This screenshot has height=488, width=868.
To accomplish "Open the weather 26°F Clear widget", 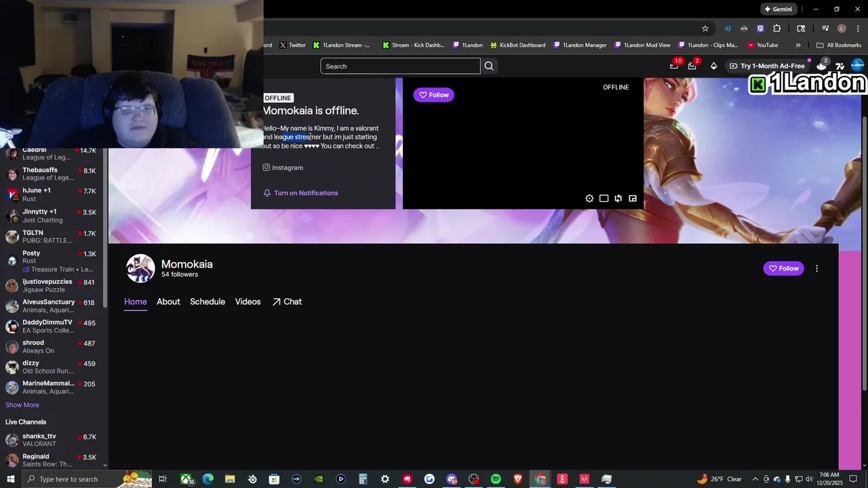I will 719,479.
